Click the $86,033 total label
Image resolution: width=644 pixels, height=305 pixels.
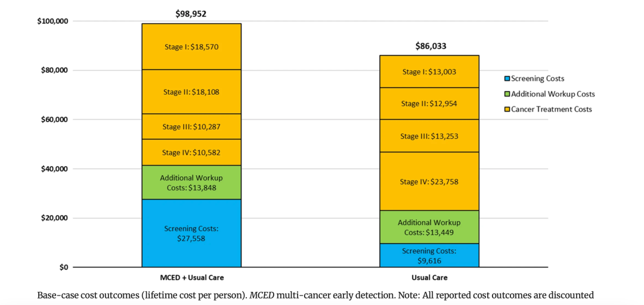[x=431, y=46]
